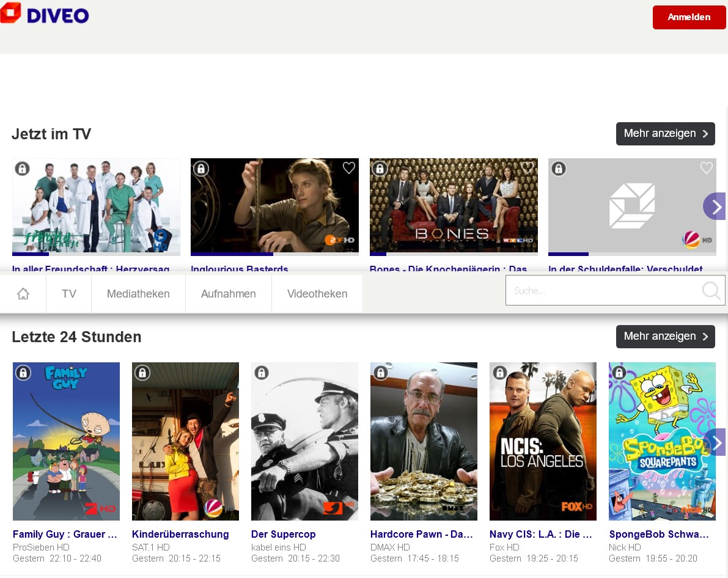Click lock icon on In der Schuldenfalle thumbnail

[559, 169]
